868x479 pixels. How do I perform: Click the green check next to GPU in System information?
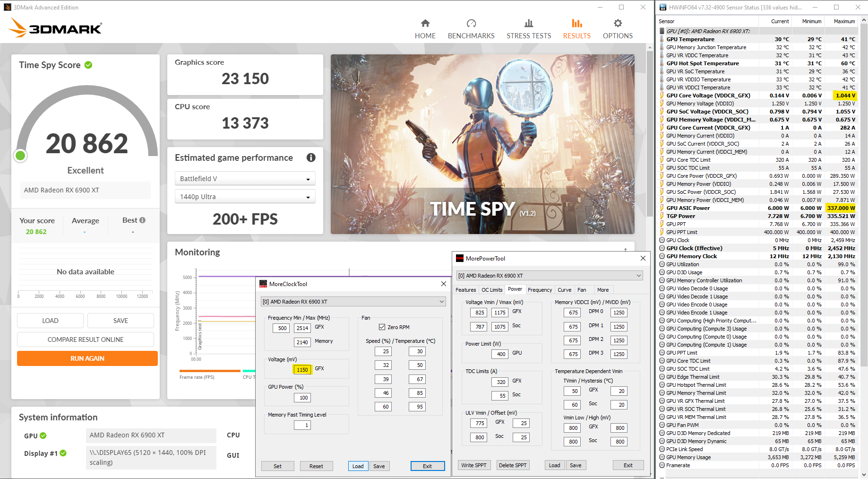43,435
